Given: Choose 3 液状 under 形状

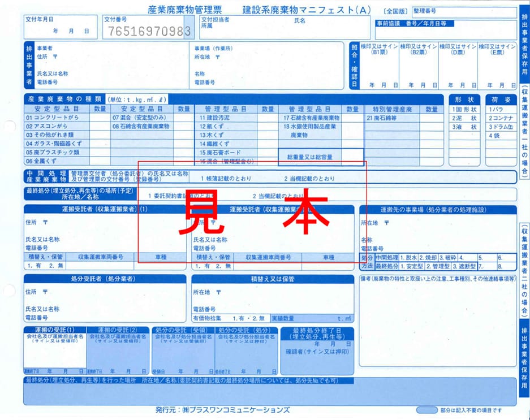Looking at the screenshot, I should coord(465,127).
